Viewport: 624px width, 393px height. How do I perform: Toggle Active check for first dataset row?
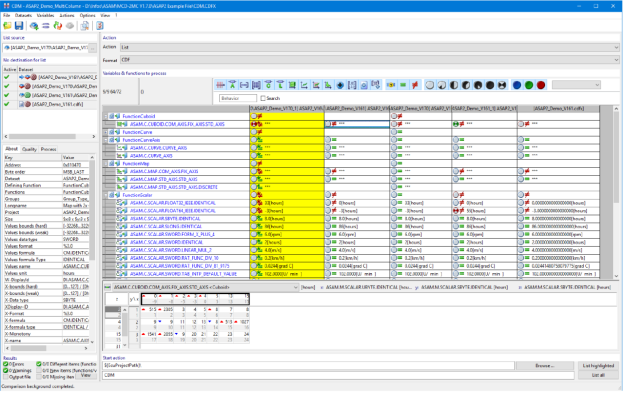tap(7, 77)
